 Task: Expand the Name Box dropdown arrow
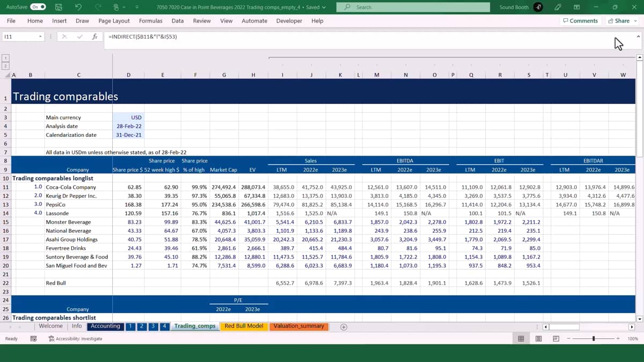click(40, 36)
